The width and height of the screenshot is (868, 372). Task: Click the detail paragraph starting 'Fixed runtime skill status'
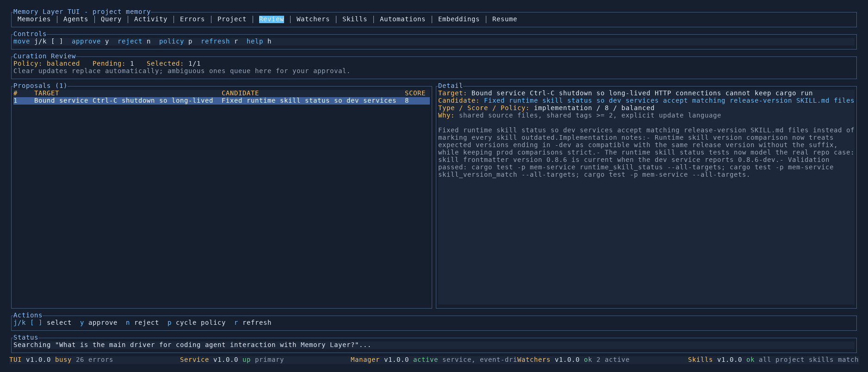tap(646, 152)
